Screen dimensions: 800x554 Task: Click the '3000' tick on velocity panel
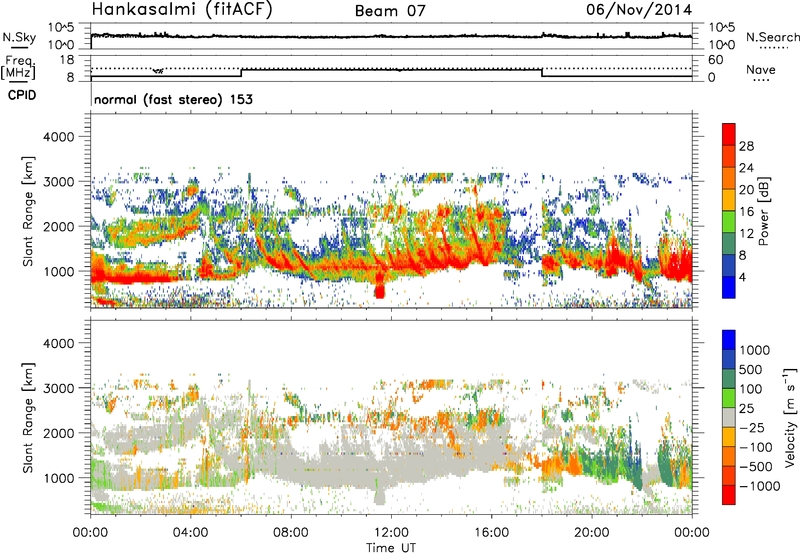pos(58,388)
